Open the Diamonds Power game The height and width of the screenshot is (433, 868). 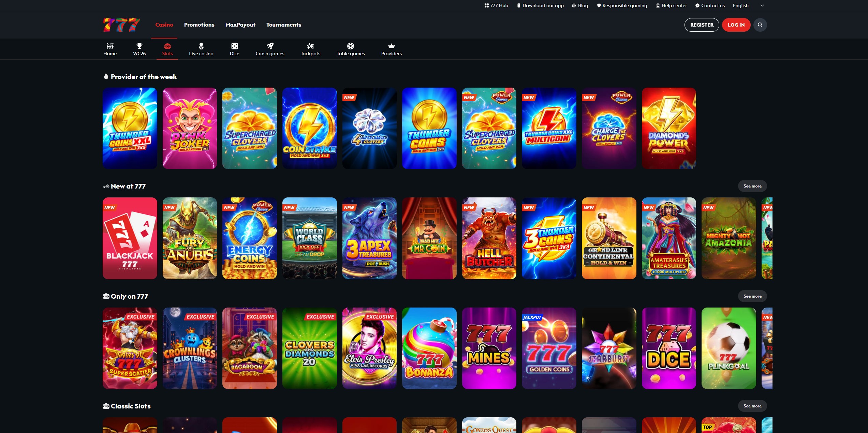(669, 128)
